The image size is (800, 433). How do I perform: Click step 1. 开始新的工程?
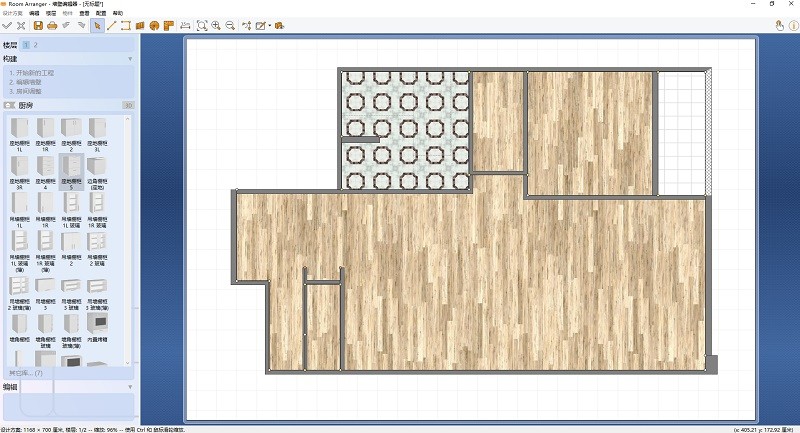click(x=32, y=73)
